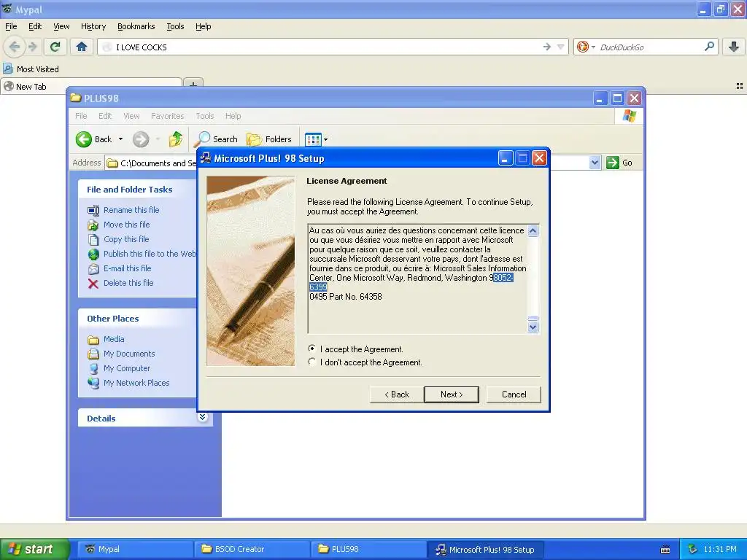747x560 pixels.
Task: Click the DuckDuckGo search engine icon
Action: 582,47
